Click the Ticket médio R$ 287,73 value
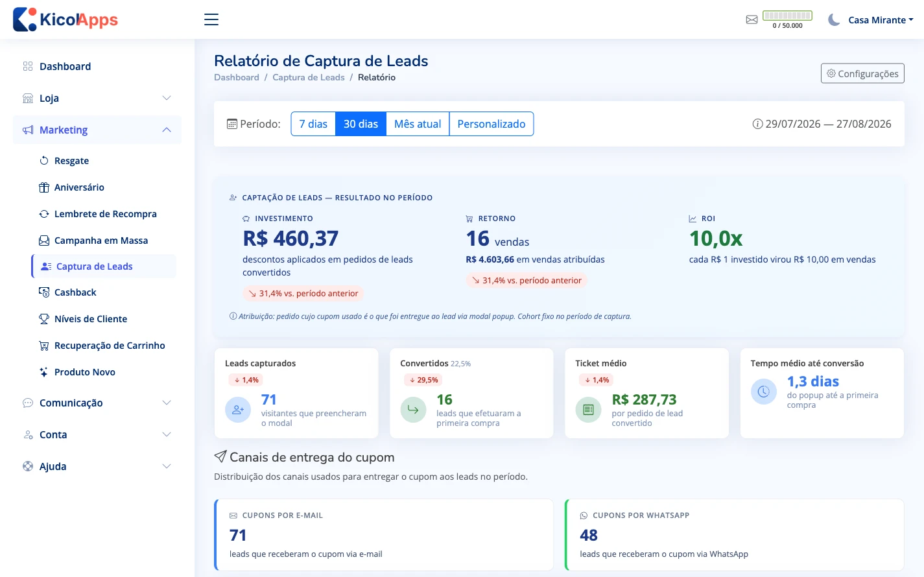This screenshot has height=577, width=924. (x=645, y=399)
